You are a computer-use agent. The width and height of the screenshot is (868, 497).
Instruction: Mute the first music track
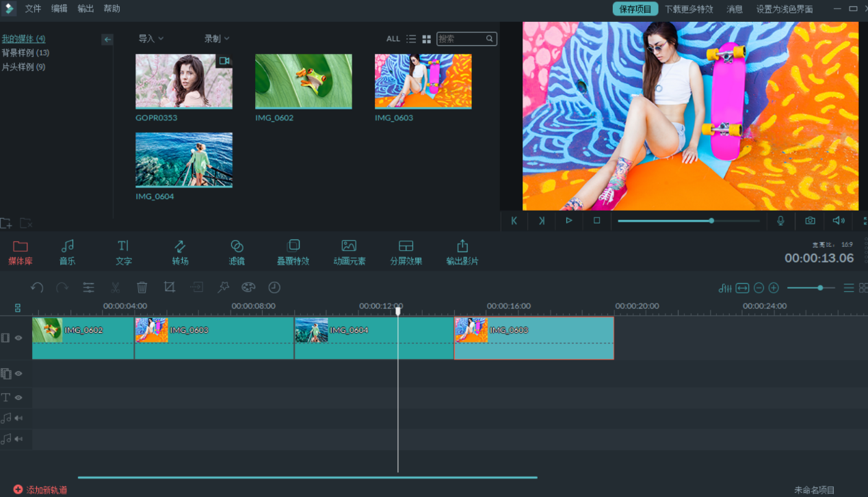pyautogui.click(x=19, y=418)
